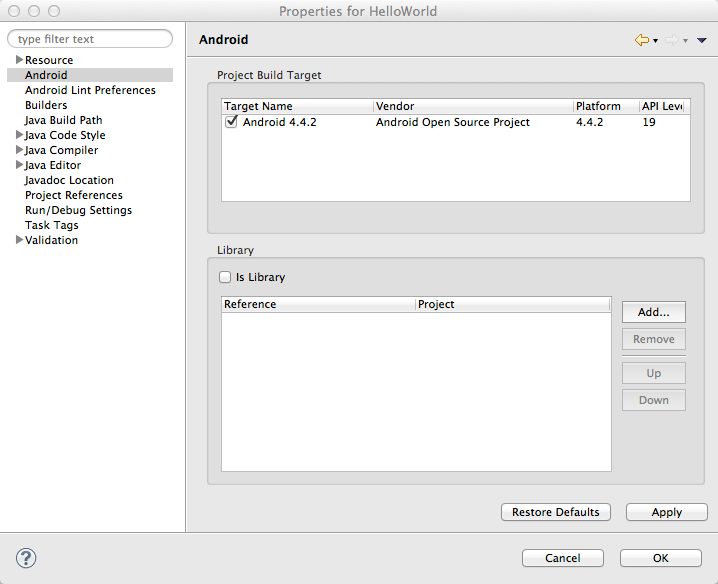
Task: Open the Java Build Path page
Action: click(x=63, y=120)
